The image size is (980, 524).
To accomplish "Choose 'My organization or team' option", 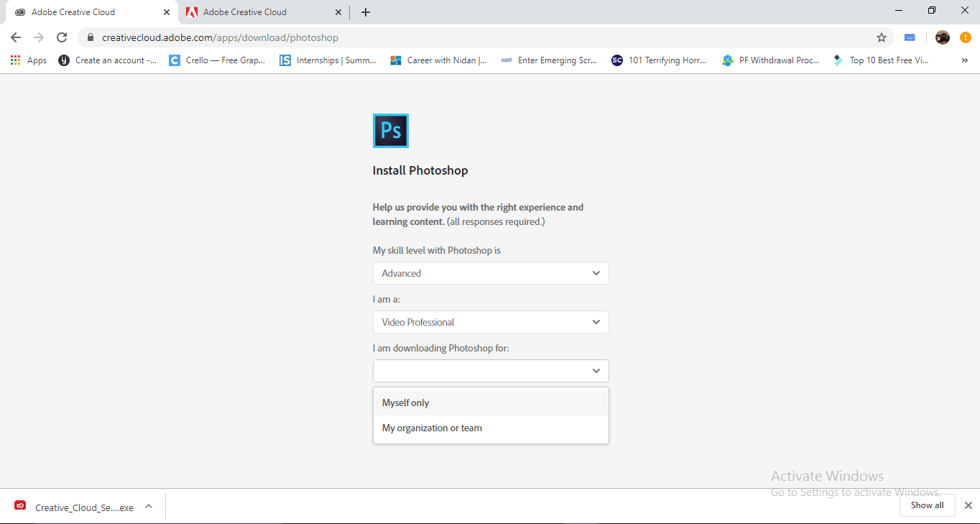I will tap(432, 428).
